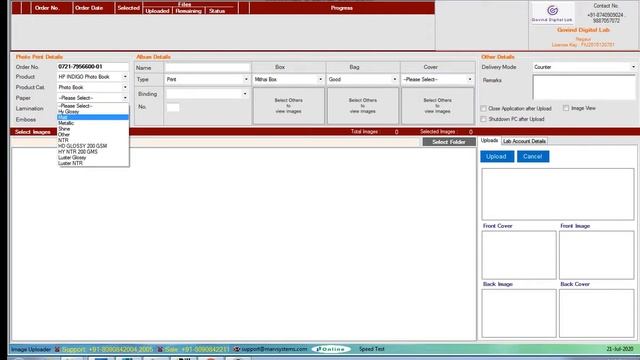Click the Govind Digital Lab logo

[x=552, y=13]
